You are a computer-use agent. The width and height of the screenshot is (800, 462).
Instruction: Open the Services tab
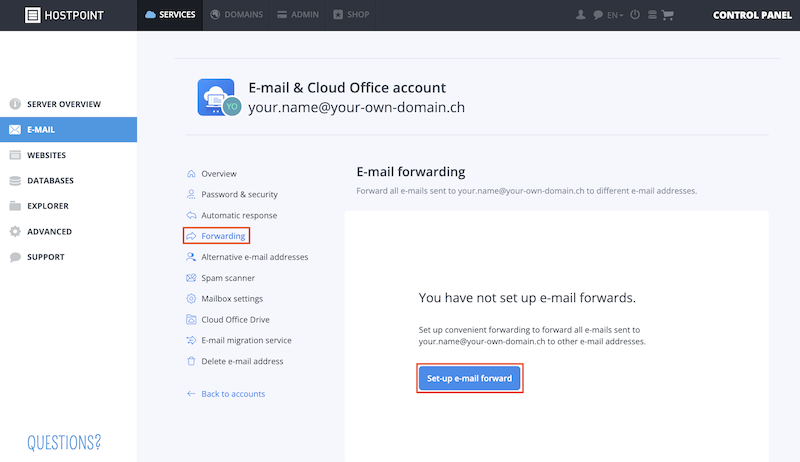170,15
